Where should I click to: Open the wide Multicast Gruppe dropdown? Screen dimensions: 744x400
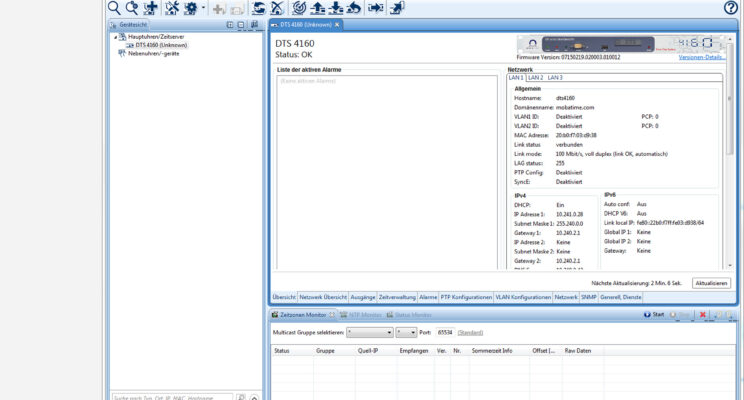370,333
